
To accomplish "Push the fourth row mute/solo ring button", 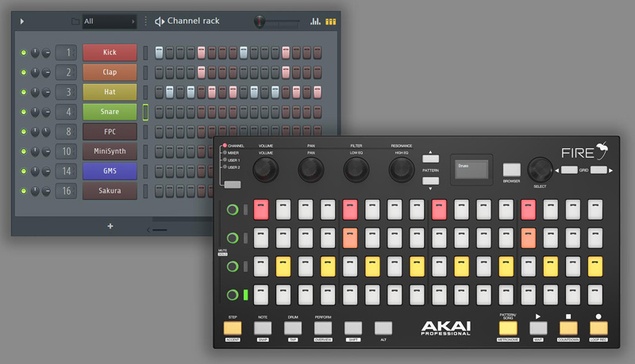I will [x=233, y=295].
